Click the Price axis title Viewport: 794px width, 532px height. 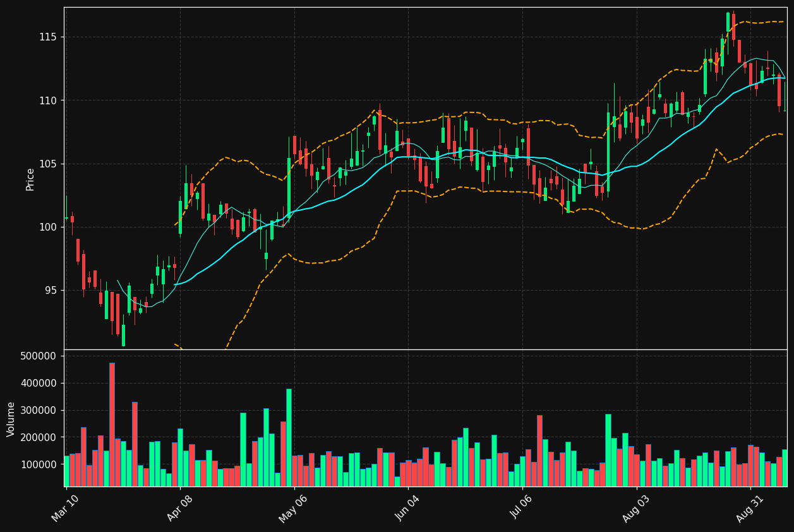pos(30,179)
